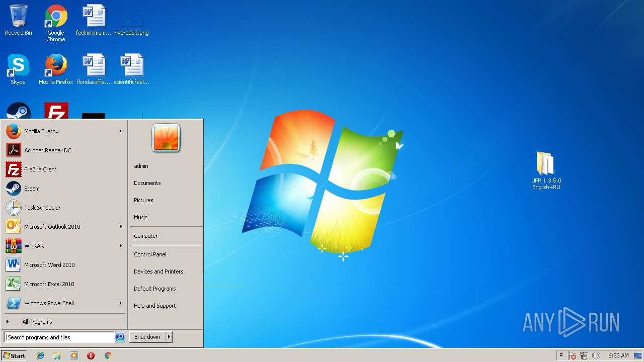644x362 pixels.
Task: Launch Google Chrome from the desktop shortcut
Action: 56,23
